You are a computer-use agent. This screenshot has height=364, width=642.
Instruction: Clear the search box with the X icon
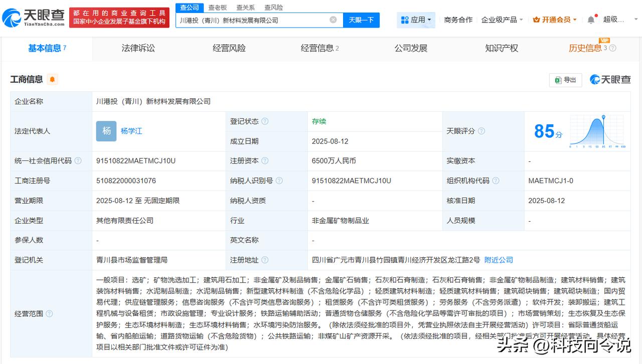[333, 20]
